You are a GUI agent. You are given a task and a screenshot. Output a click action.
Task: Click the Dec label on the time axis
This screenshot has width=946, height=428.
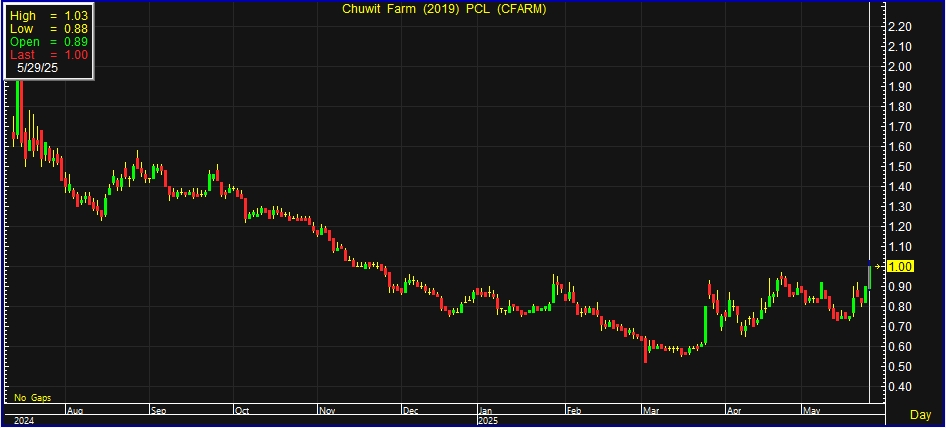click(411, 410)
